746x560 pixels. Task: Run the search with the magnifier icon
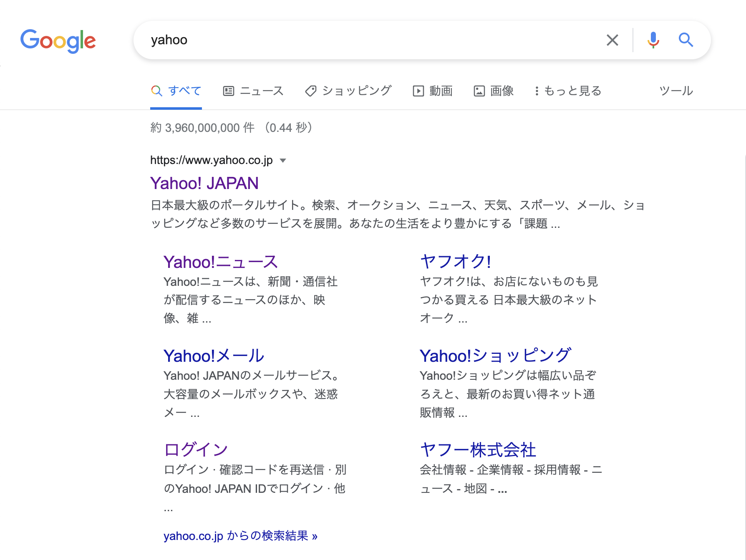tap(686, 40)
